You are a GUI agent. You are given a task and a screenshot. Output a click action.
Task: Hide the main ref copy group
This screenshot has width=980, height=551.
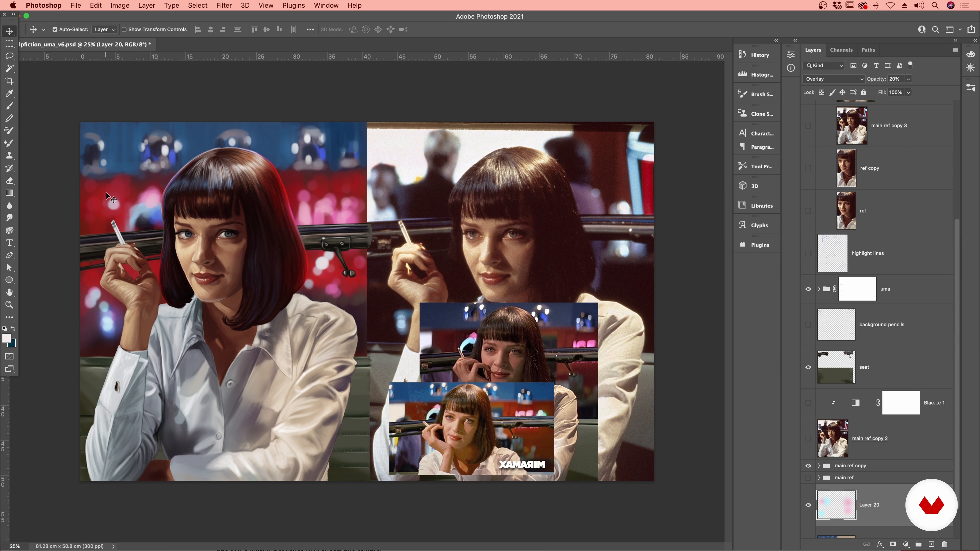click(x=808, y=466)
